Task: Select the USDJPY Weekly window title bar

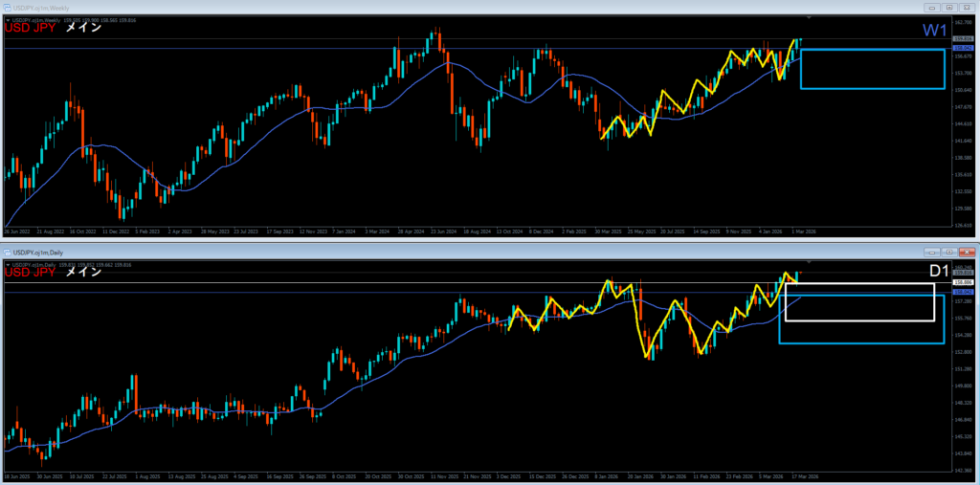Action: (x=383, y=8)
